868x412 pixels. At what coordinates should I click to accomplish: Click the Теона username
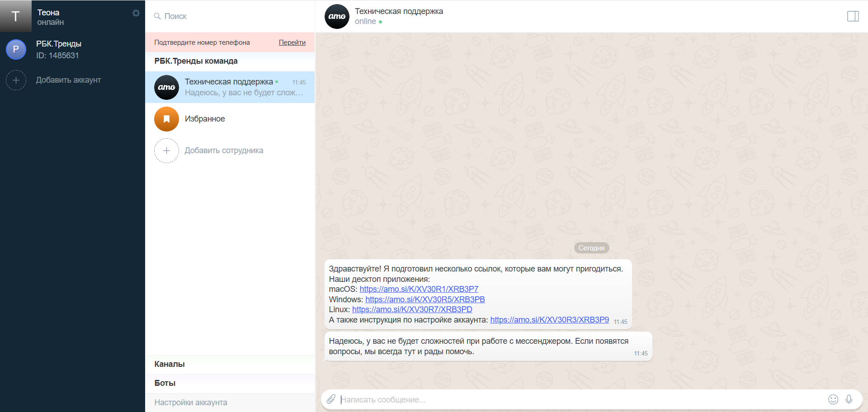[48, 13]
